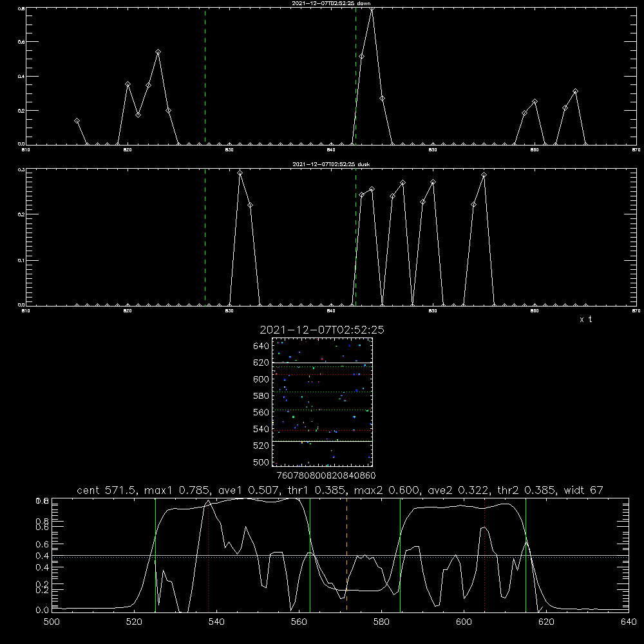Click the '640' y-axis label beside scatter thumbnail

tap(261, 346)
